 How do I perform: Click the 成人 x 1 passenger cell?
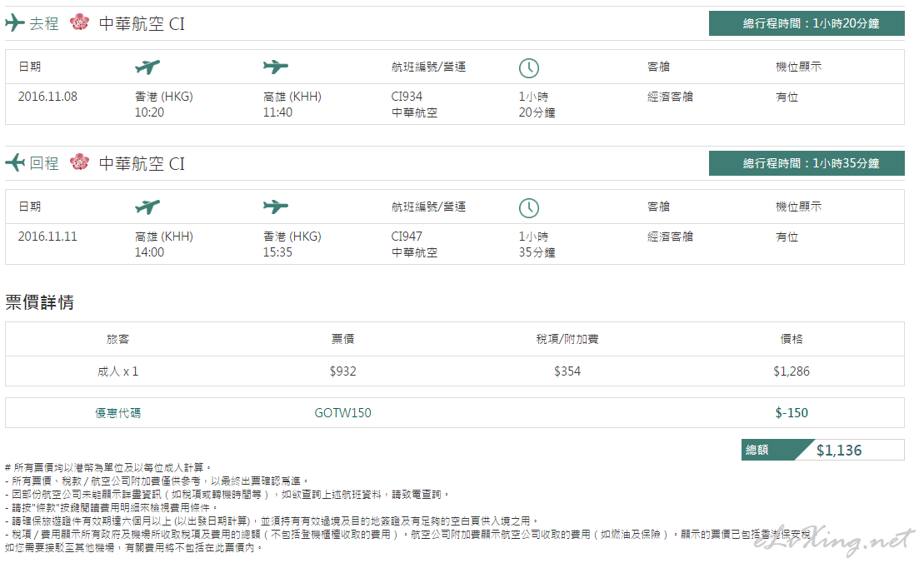click(117, 371)
